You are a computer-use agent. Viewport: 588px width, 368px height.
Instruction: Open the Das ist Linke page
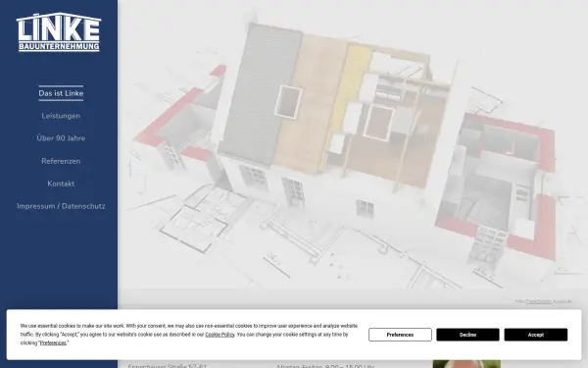click(61, 93)
